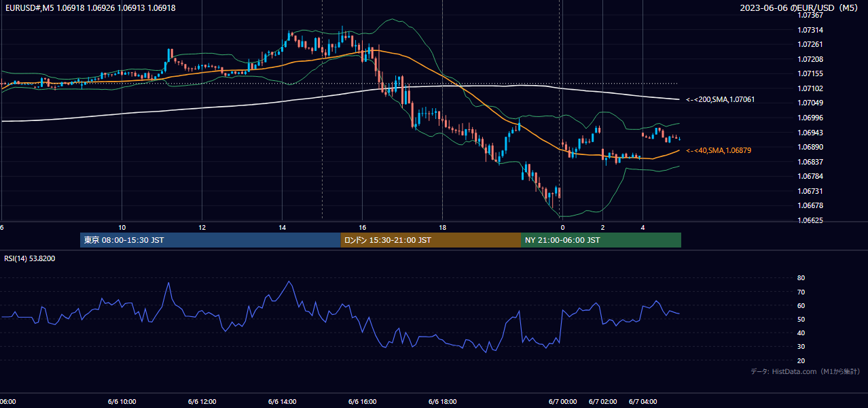This screenshot has height=408, width=868.
Task: Click price axis value 1.06837
Action: point(810,162)
